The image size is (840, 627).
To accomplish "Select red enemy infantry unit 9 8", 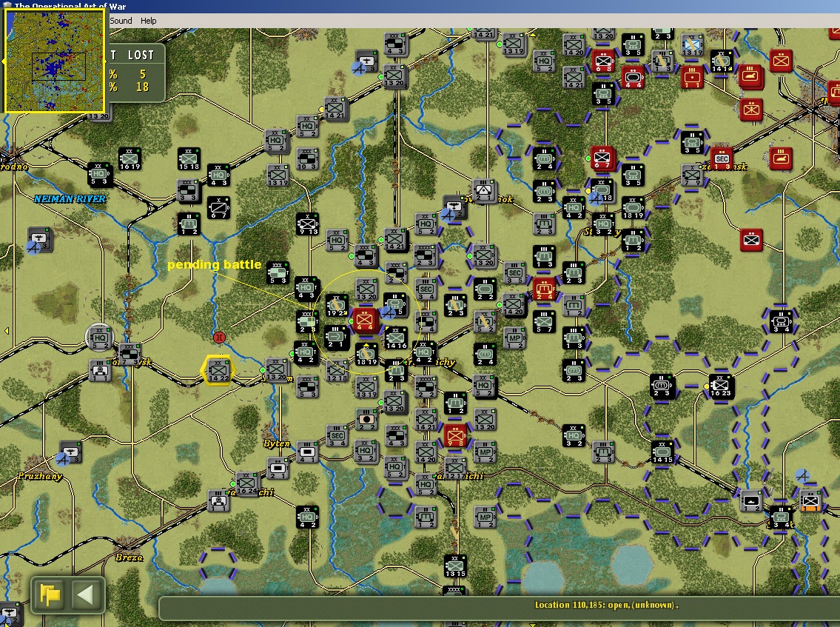I will 455,435.
